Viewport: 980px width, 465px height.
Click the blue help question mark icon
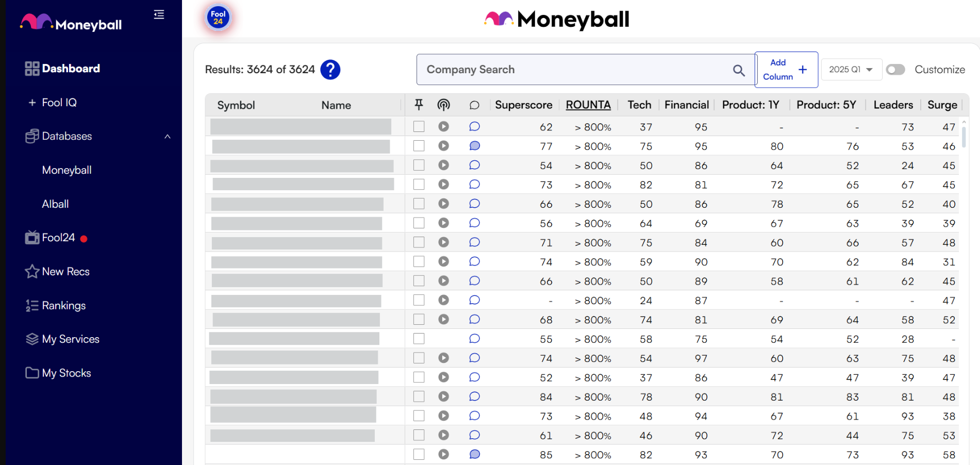coord(330,70)
